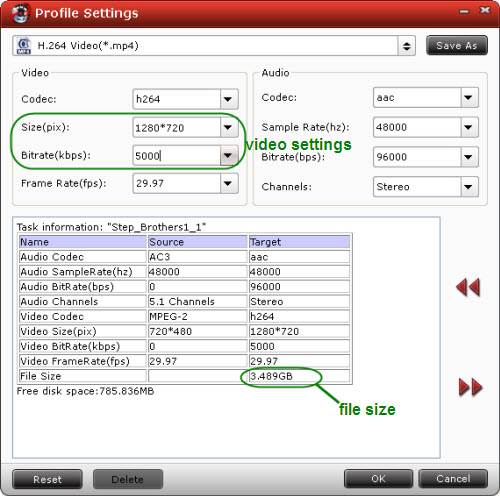Open the profile format stepper arrows
Viewport: 500px width, 496px height.
click(x=406, y=46)
